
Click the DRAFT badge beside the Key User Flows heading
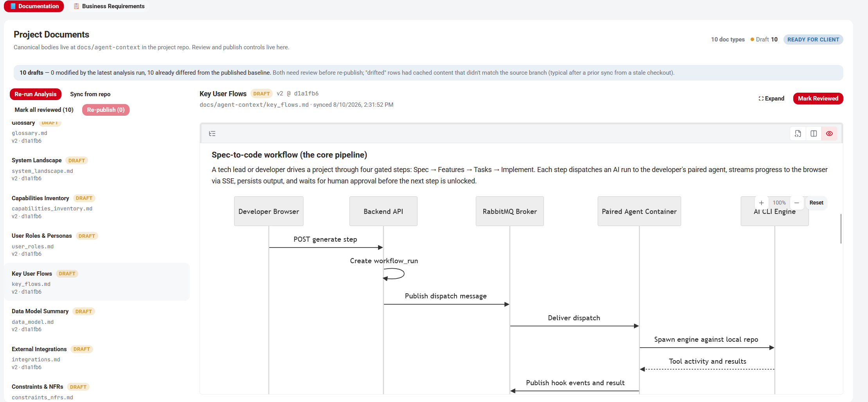tap(261, 94)
